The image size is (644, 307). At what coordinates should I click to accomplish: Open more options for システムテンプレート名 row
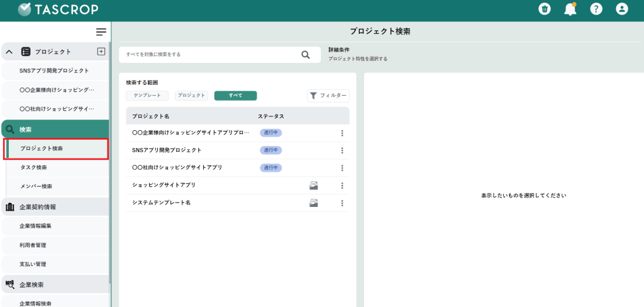point(342,203)
